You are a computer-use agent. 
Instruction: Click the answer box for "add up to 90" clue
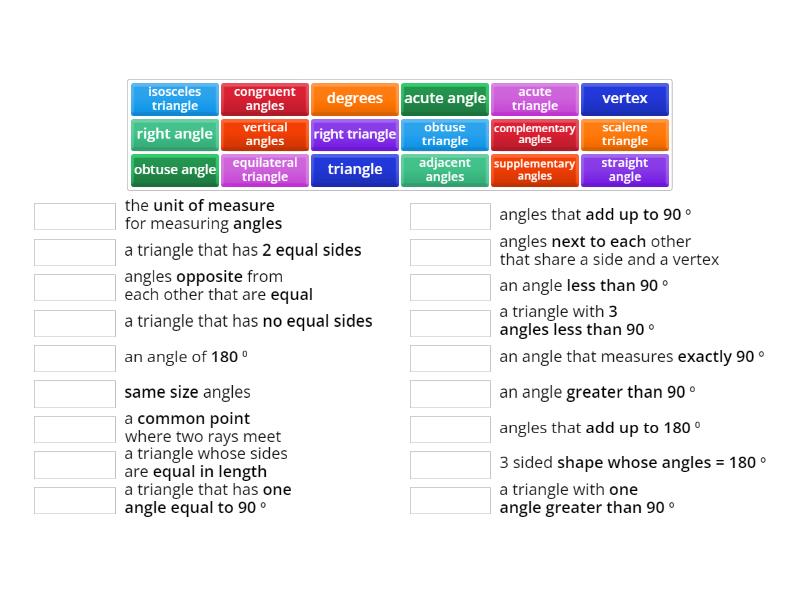point(450,214)
